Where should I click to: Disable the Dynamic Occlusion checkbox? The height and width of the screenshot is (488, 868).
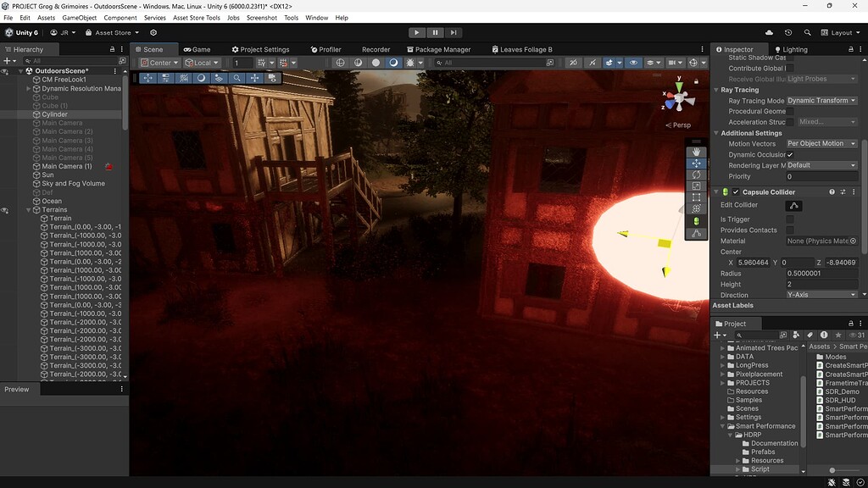tap(792, 154)
